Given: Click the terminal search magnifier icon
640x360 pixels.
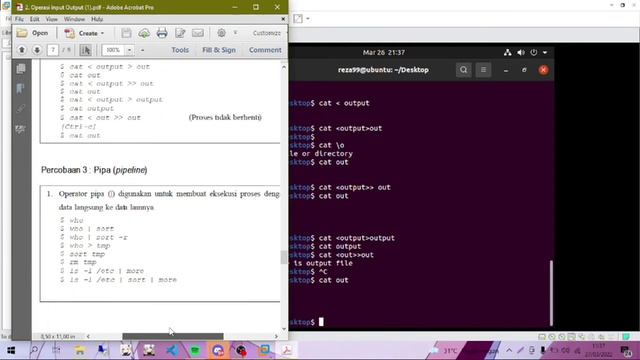Looking at the screenshot, I should (x=464, y=70).
